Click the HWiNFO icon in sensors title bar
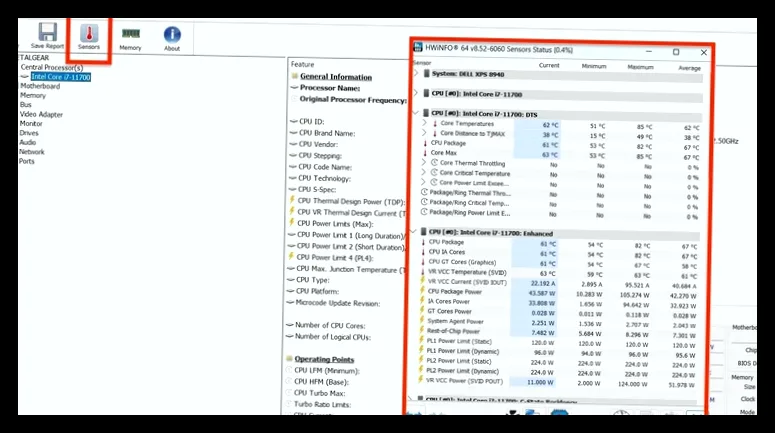 pos(418,48)
